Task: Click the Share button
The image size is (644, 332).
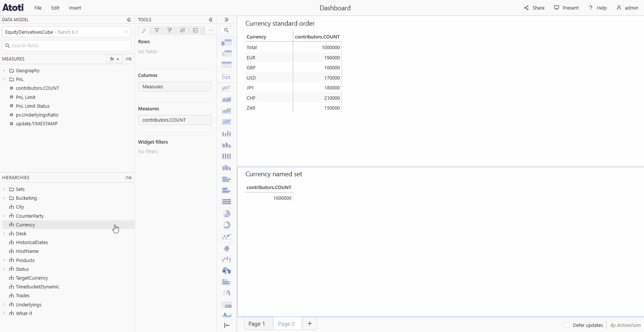Action: tap(534, 8)
